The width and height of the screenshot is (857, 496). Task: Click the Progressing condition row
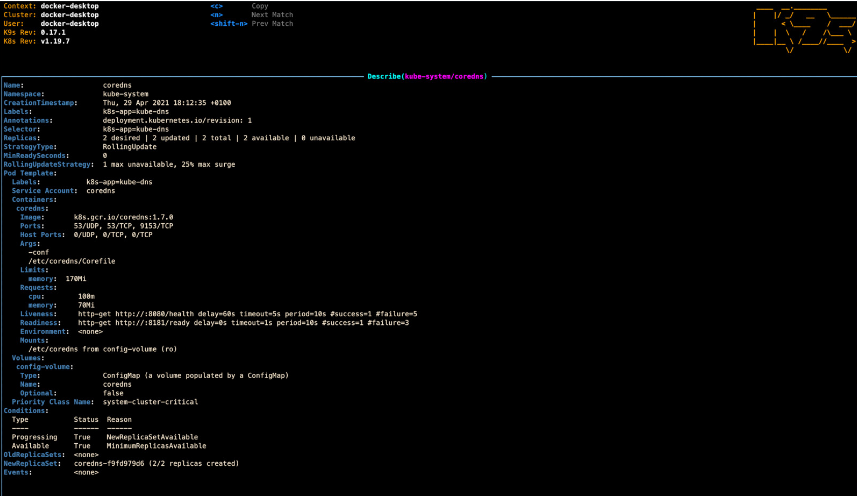click(105, 437)
